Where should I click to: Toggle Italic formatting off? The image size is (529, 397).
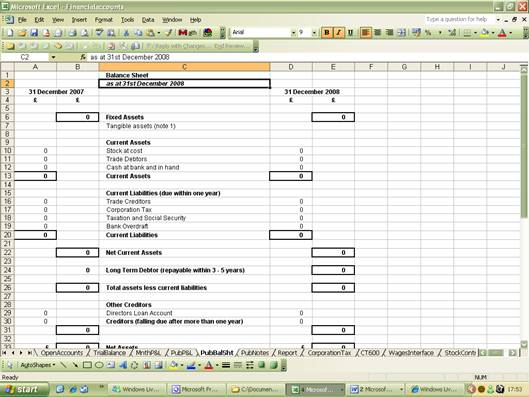point(339,32)
